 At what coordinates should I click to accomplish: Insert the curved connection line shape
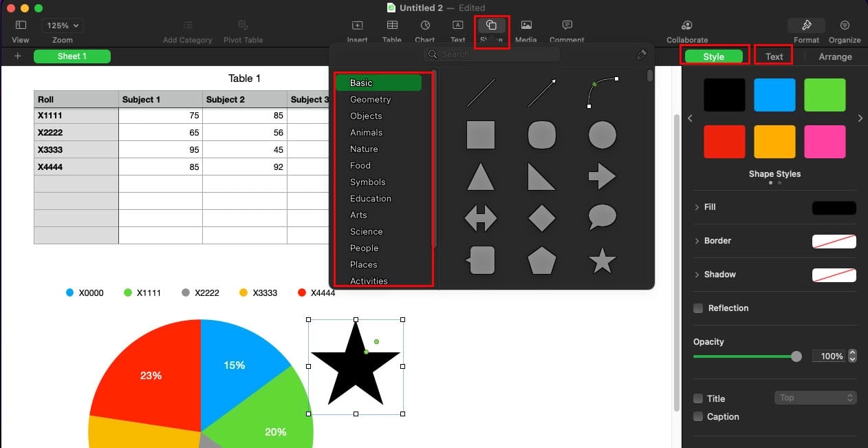coord(603,93)
